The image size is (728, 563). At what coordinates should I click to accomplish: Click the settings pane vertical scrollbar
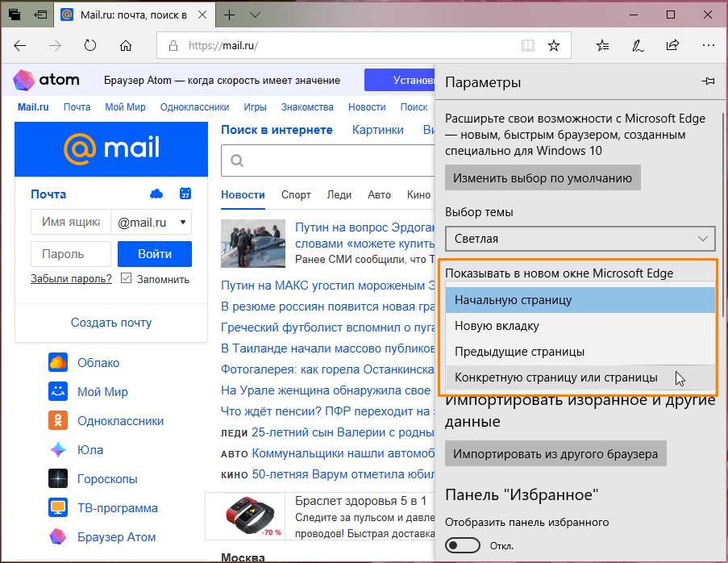(x=722, y=216)
